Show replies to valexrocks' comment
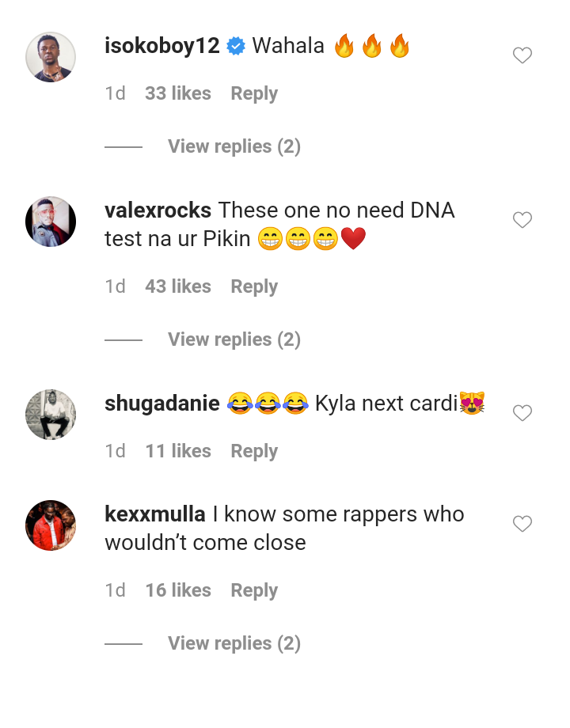Viewport: 570px width, 728px height. (x=234, y=339)
